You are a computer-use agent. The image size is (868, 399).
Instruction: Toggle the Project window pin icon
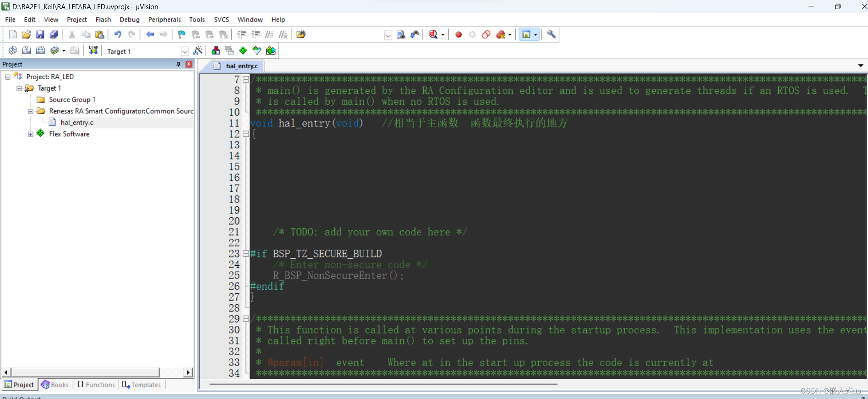(179, 64)
